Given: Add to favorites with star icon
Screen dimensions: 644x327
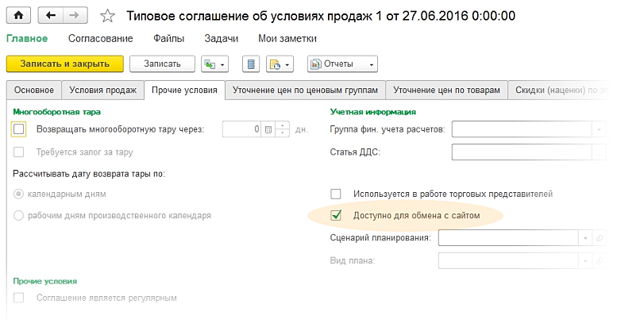Looking at the screenshot, I should tap(108, 15).
